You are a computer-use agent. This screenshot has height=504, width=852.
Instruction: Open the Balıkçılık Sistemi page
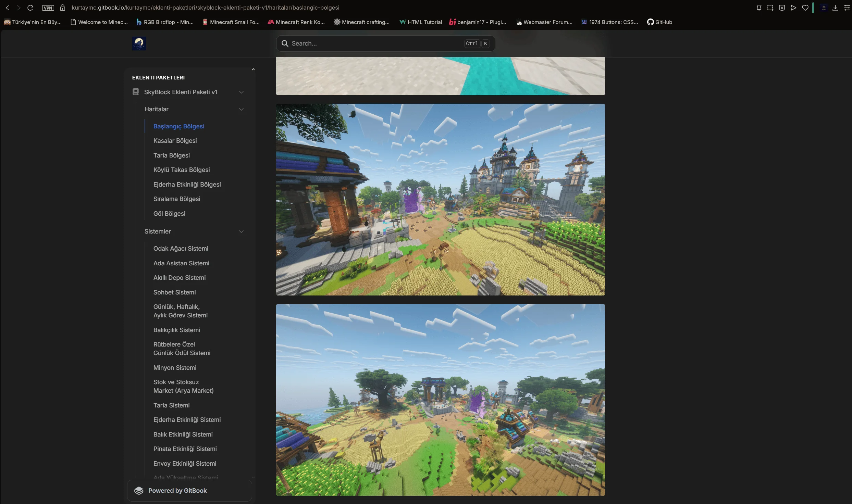[177, 330]
